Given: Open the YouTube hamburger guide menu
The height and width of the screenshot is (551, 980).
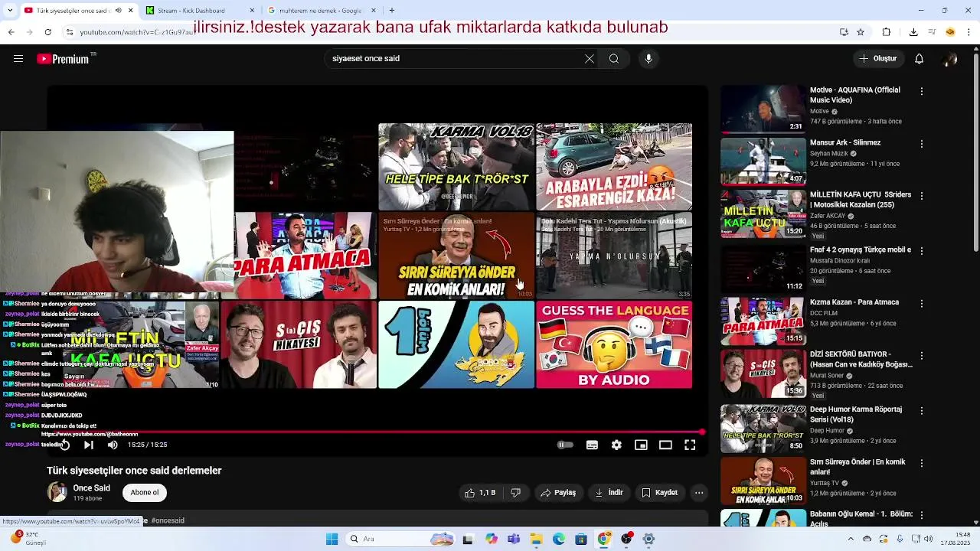Looking at the screenshot, I should (x=18, y=59).
